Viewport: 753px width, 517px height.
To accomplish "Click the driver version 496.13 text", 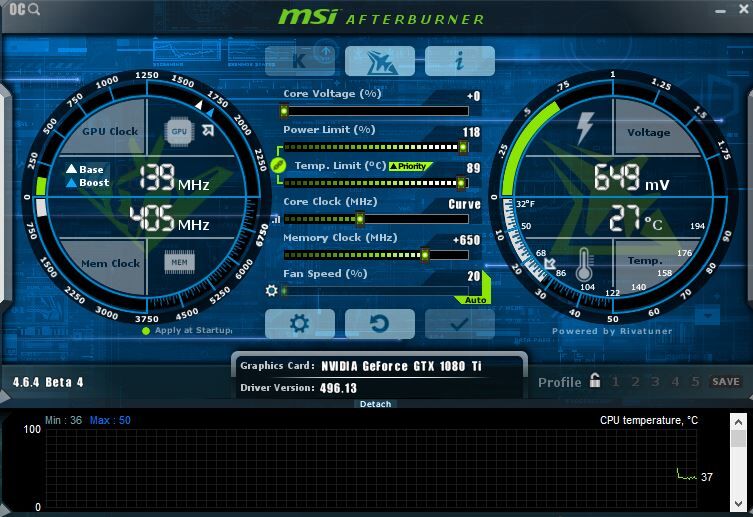I will tap(338, 388).
